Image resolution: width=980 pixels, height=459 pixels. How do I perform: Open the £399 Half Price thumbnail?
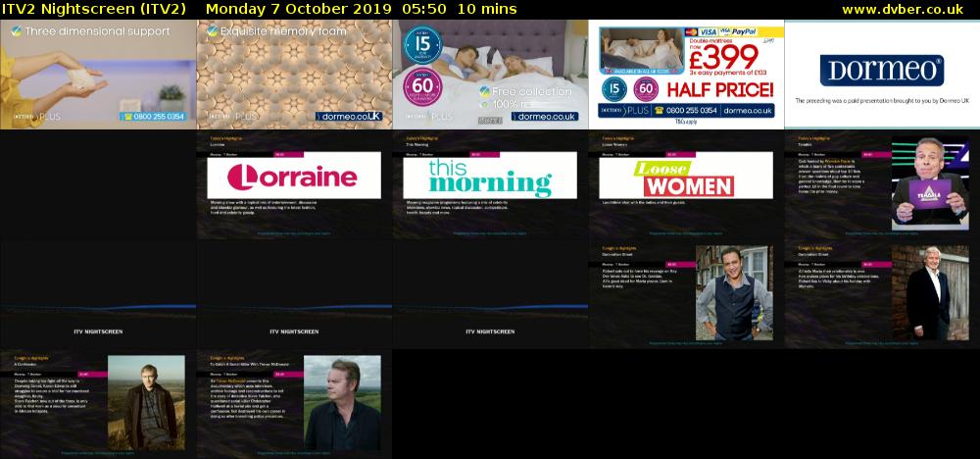coord(686,75)
